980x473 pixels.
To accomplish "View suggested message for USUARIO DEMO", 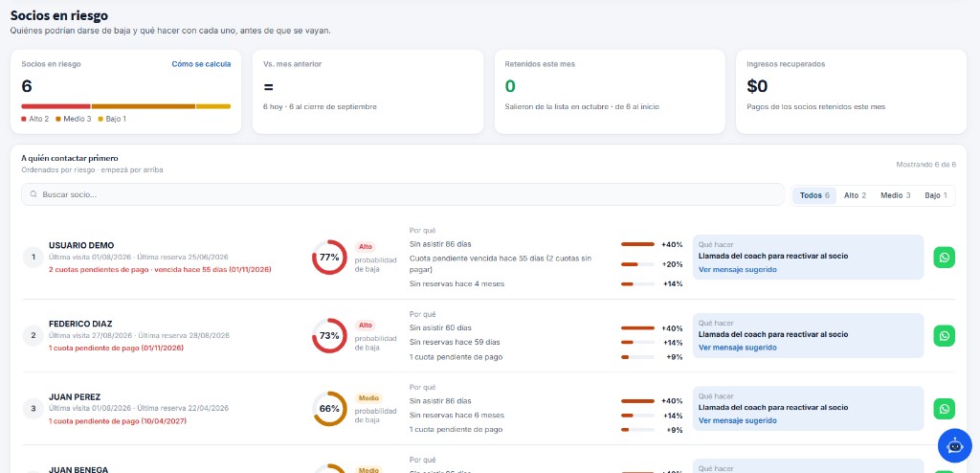I will tap(738, 270).
